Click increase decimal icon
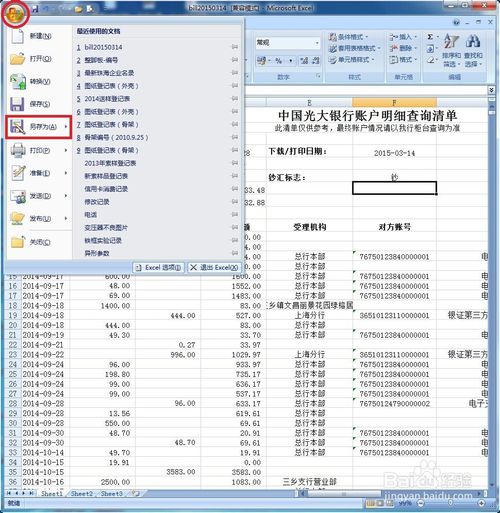This screenshot has width=500, height=513. [304, 61]
